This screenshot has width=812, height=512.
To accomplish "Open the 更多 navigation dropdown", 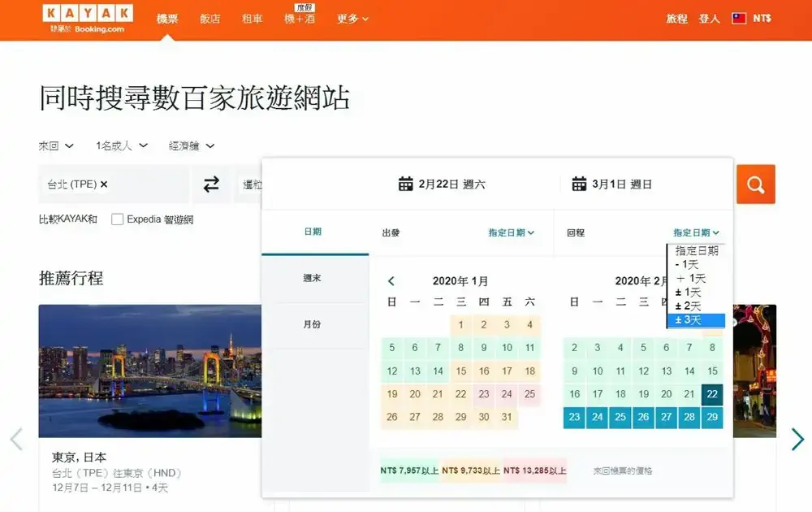I will click(352, 18).
